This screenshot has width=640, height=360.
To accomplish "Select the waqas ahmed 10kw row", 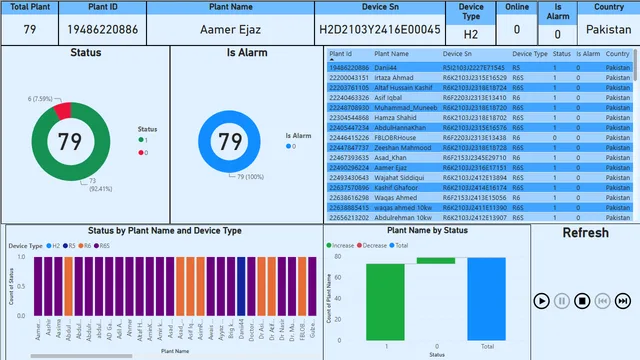I will 480,208.
